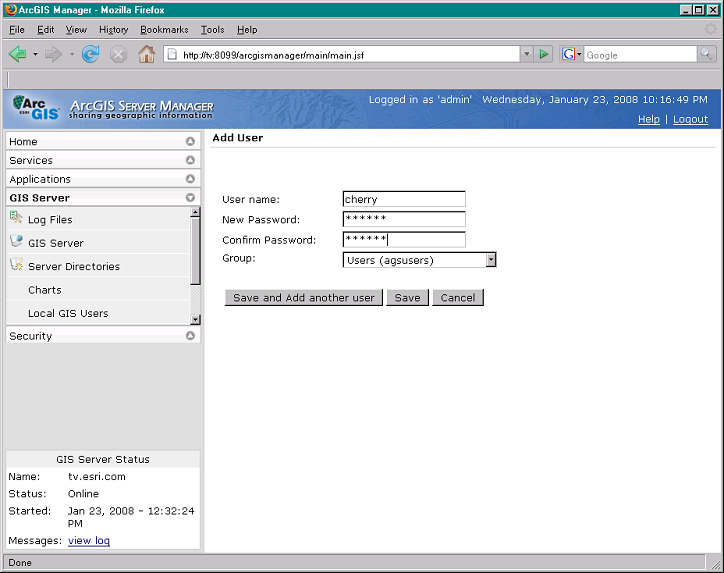Click Save and Add another user

coord(304,298)
